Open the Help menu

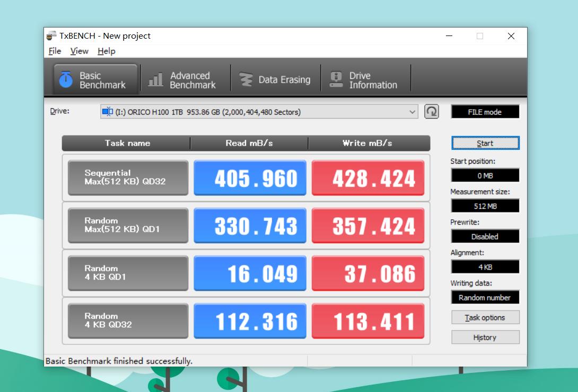point(106,51)
